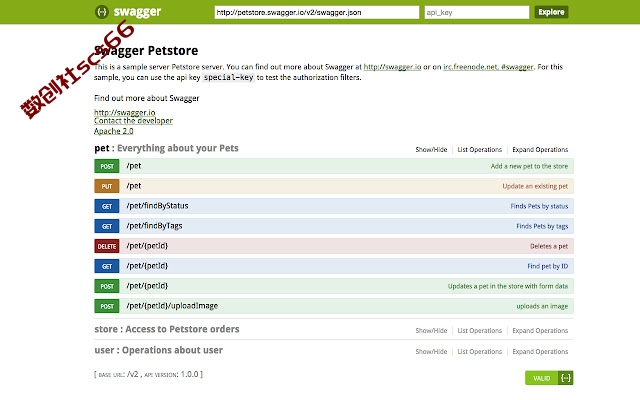Expand the /pet/{petId}/uploadImage operation
This screenshot has height=400, width=640.
coord(172,306)
